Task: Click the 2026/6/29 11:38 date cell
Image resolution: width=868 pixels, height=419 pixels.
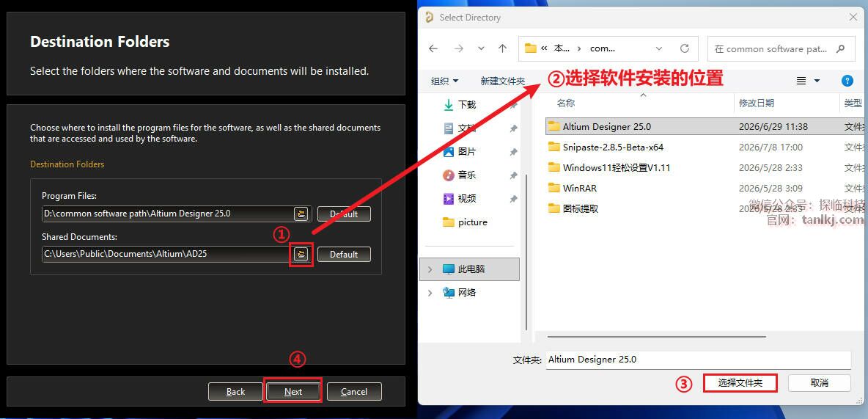Action: (x=773, y=126)
